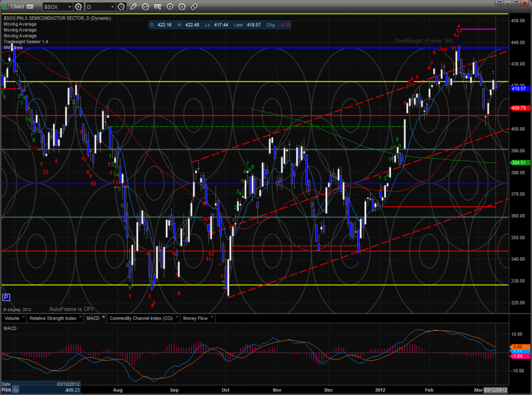
Task: Click the GET toolbar icon
Action: (x=158, y=7)
